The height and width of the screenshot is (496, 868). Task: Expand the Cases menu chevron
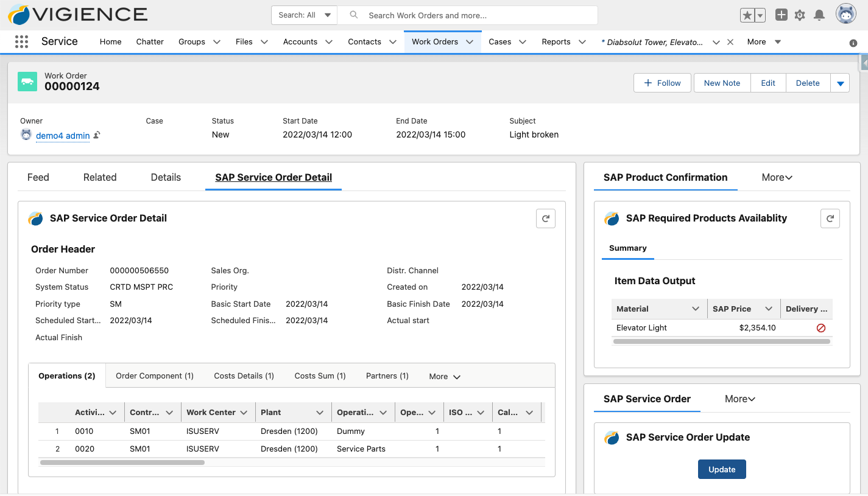pyautogui.click(x=523, y=42)
